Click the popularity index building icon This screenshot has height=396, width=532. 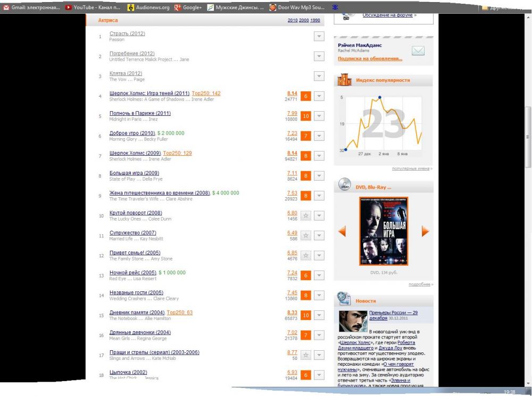point(344,80)
